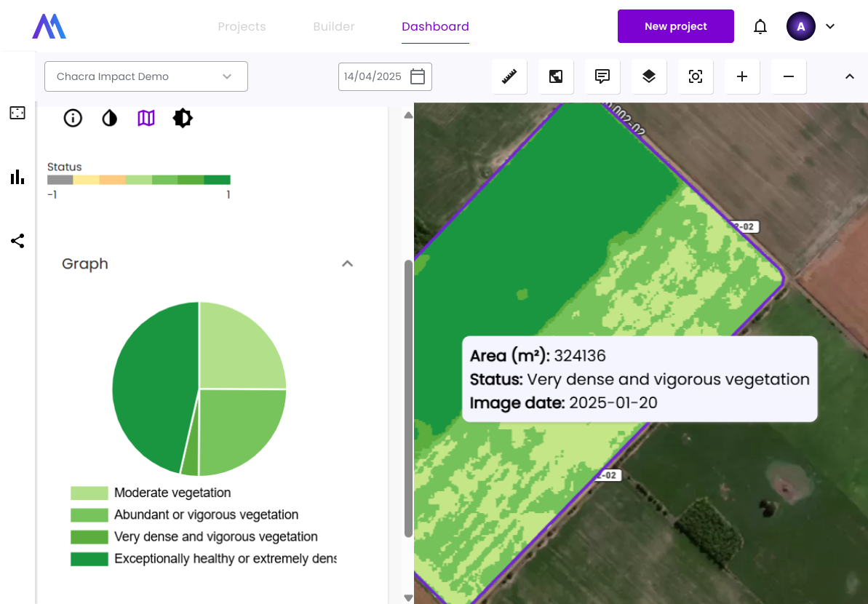The width and height of the screenshot is (868, 604).
Task: Show layer info with the info icon
Action: pos(73,118)
